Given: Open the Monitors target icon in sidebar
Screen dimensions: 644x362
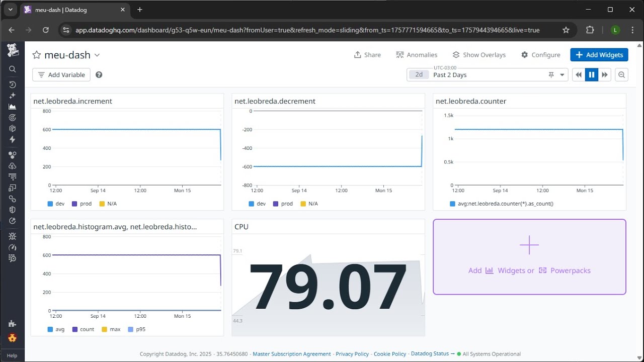Looking at the screenshot, I should (x=13, y=118).
